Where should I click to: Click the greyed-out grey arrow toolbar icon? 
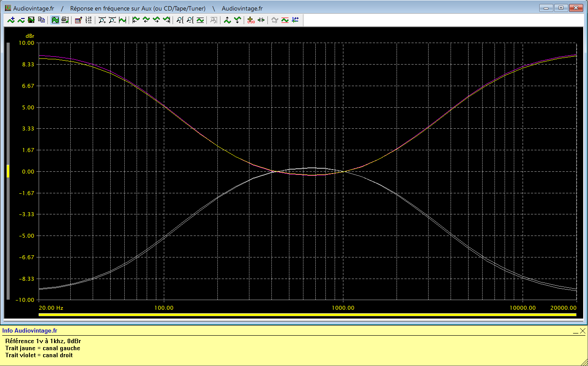coord(274,20)
